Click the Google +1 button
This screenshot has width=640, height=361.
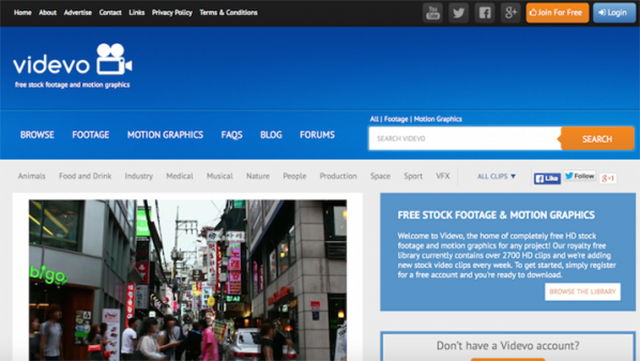pos(608,178)
